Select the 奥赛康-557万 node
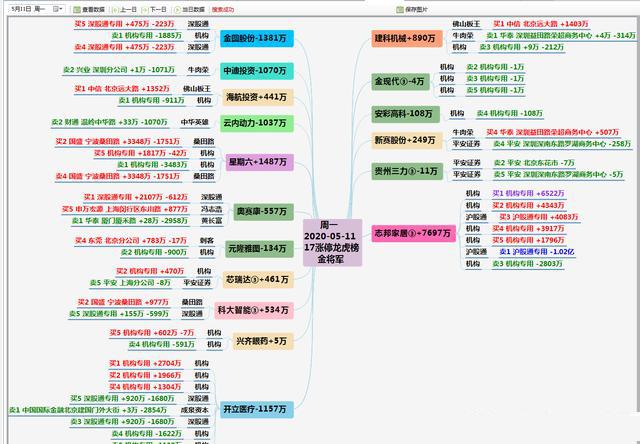Viewport: 640px width, 444px height. point(263,212)
